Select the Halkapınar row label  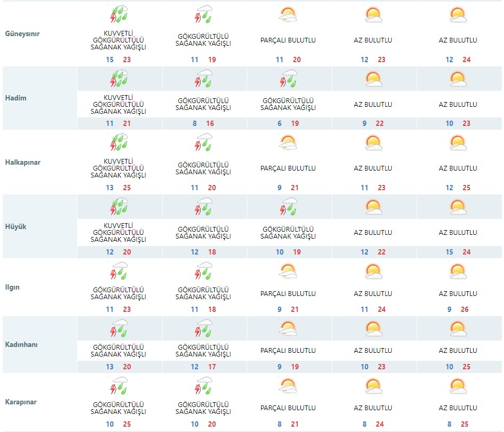pos(23,163)
